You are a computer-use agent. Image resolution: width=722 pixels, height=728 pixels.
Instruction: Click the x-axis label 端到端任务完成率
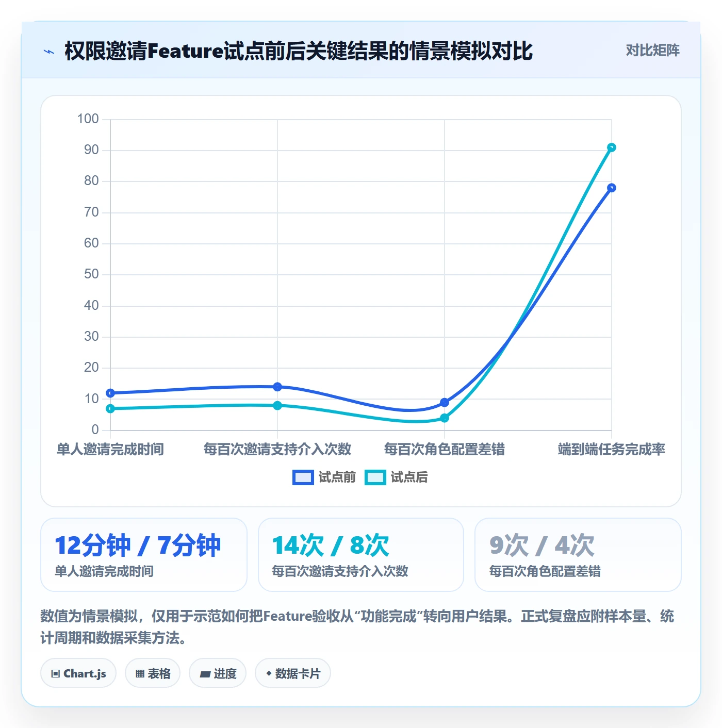tap(612, 449)
